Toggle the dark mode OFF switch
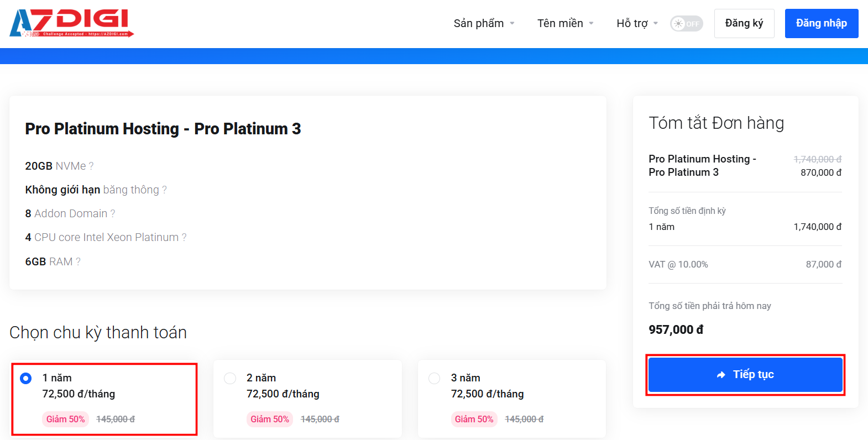This screenshot has width=868, height=440. (686, 24)
